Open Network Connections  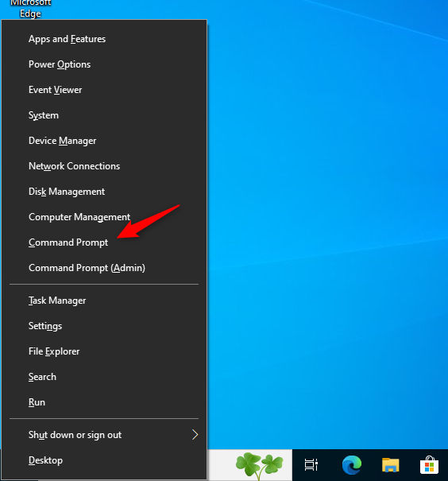[x=104, y=166]
